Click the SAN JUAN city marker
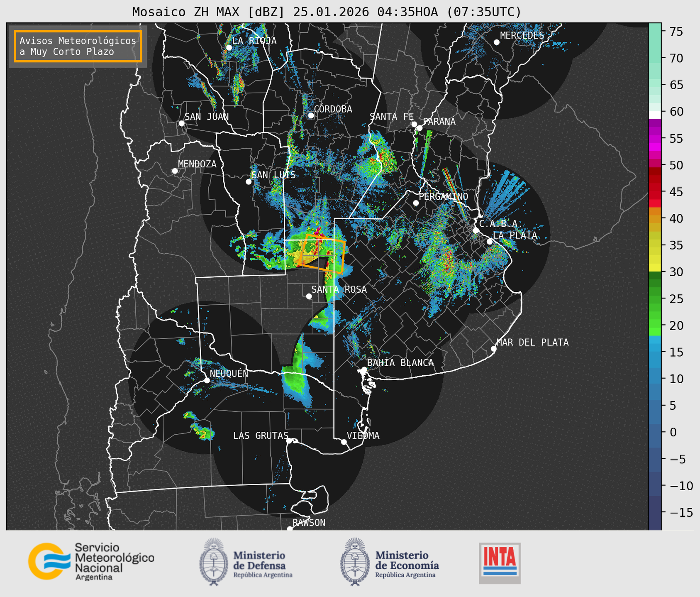Viewport: 700px width, 597px height. (181, 123)
